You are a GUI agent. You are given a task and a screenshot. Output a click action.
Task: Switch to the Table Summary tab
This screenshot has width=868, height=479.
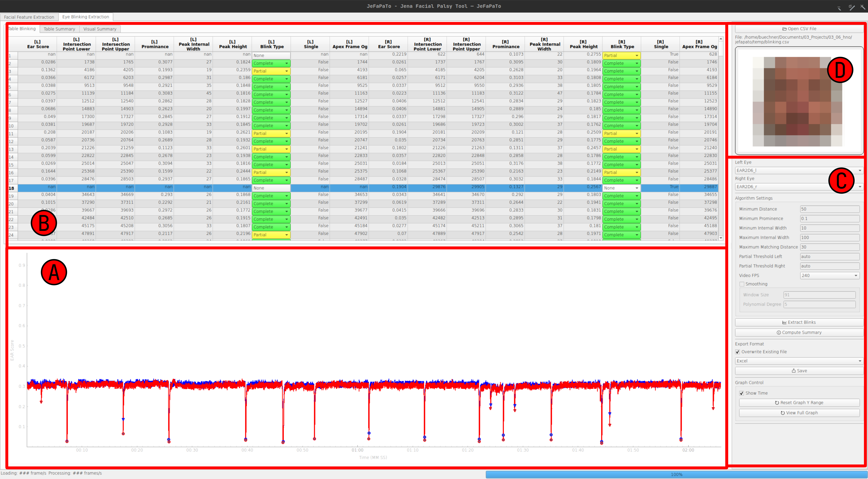click(59, 29)
